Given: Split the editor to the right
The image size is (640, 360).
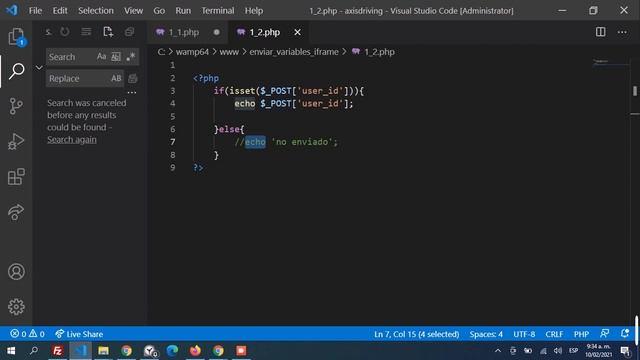Looking at the screenshot, I should (600, 32).
